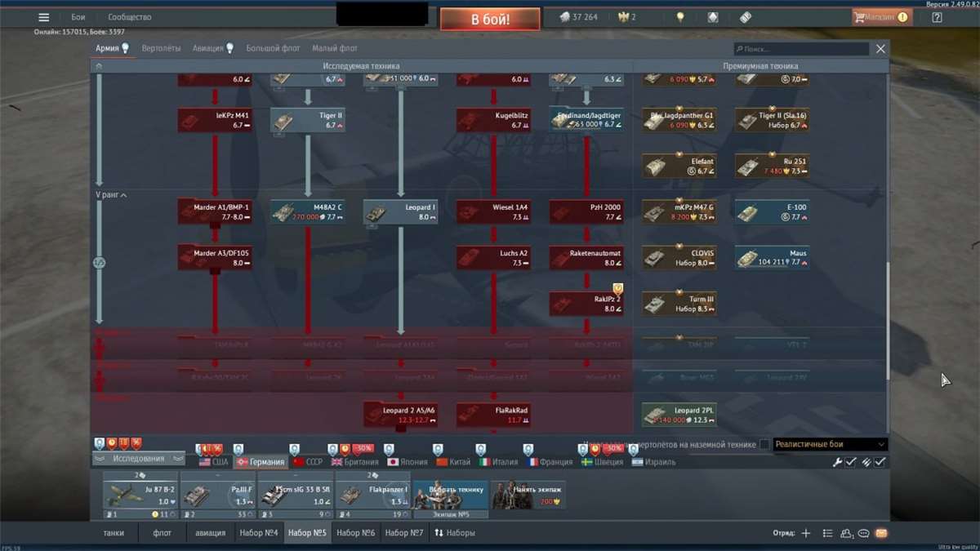Open the Реалистичные бои game mode dropdown

[827, 443]
